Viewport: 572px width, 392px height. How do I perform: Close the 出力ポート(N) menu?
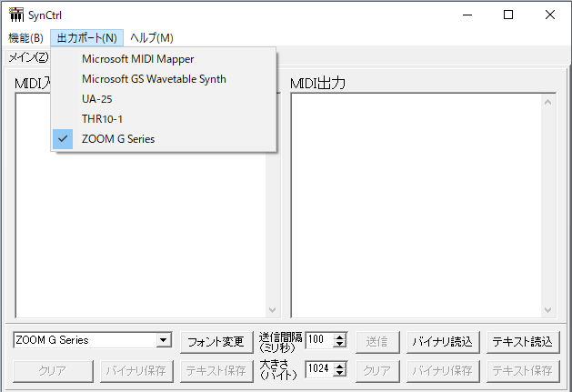[x=86, y=38]
